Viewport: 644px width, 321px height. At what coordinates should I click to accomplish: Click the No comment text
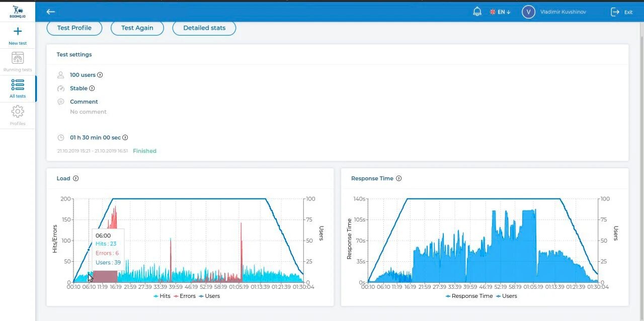pyautogui.click(x=88, y=112)
